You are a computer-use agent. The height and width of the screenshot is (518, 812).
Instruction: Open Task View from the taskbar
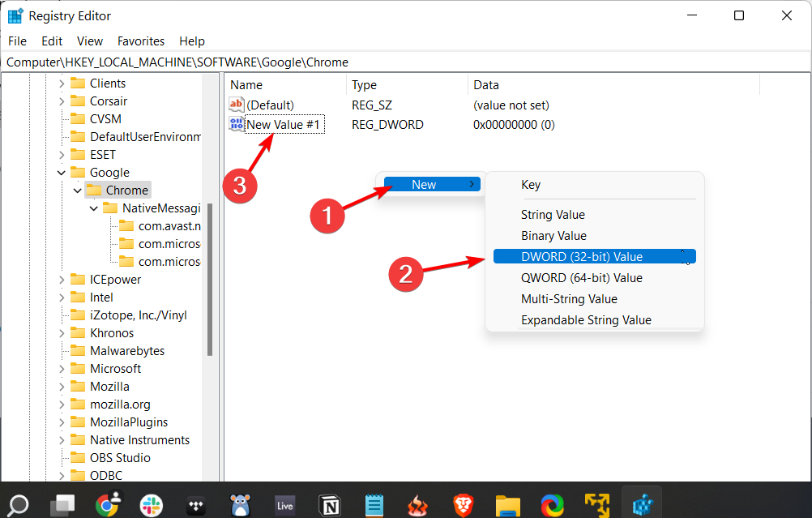pyautogui.click(x=62, y=505)
